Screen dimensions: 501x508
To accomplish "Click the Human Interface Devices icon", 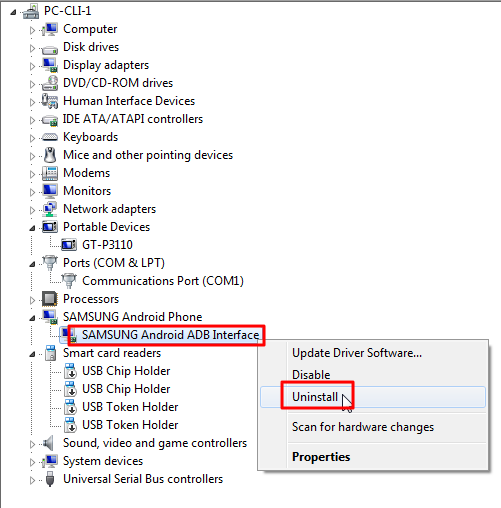I will tap(50, 101).
